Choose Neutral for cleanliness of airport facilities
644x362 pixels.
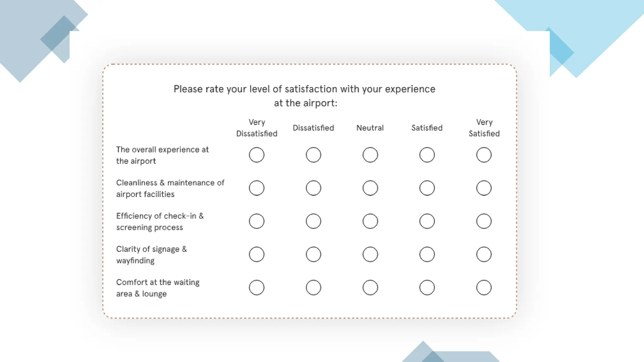pyautogui.click(x=370, y=188)
